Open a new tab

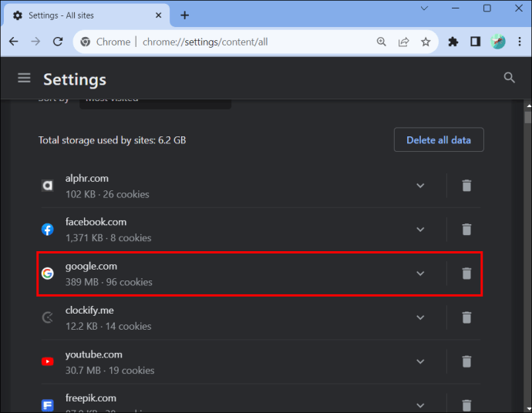(x=184, y=15)
